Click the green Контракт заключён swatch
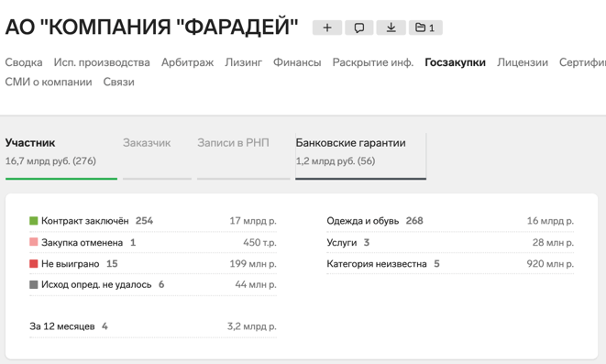 click(x=34, y=221)
